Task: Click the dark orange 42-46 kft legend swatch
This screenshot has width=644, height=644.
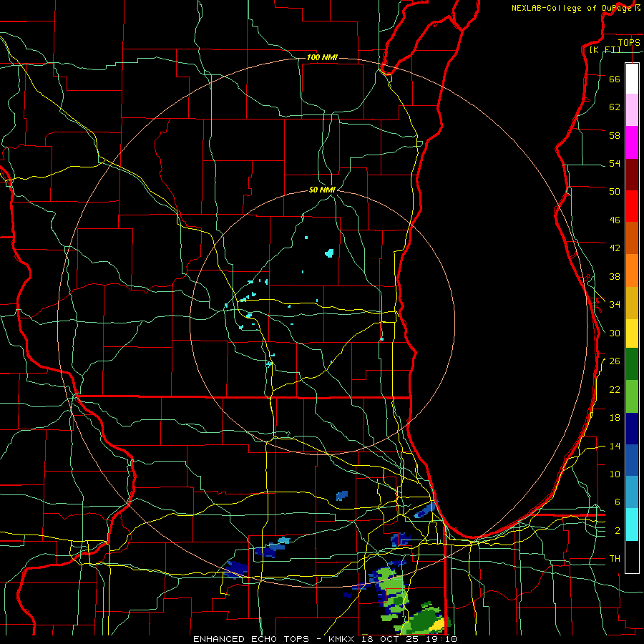Action: click(632, 238)
